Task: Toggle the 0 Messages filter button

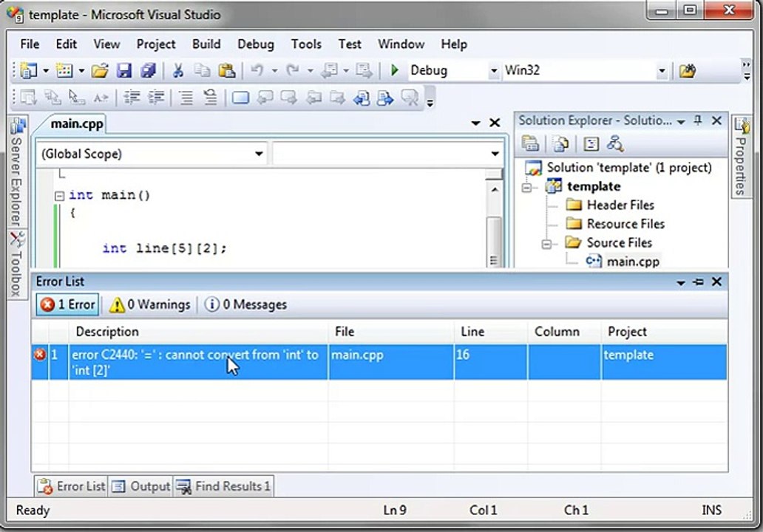Action: tap(245, 305)
